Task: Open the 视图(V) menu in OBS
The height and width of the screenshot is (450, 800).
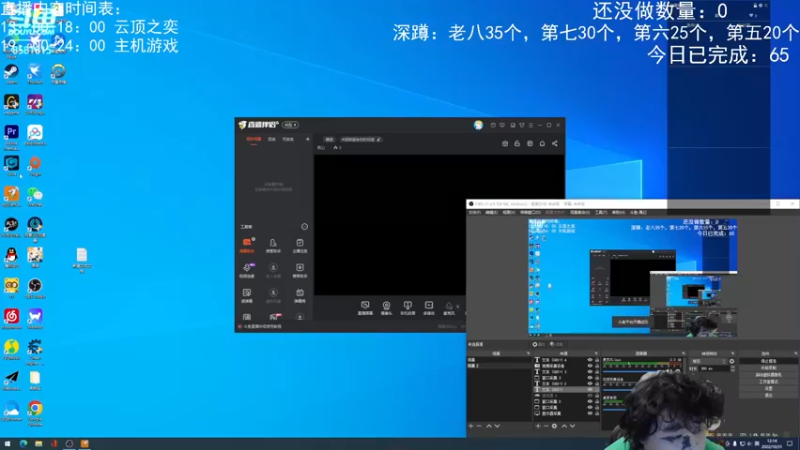Action: (509, 212)
